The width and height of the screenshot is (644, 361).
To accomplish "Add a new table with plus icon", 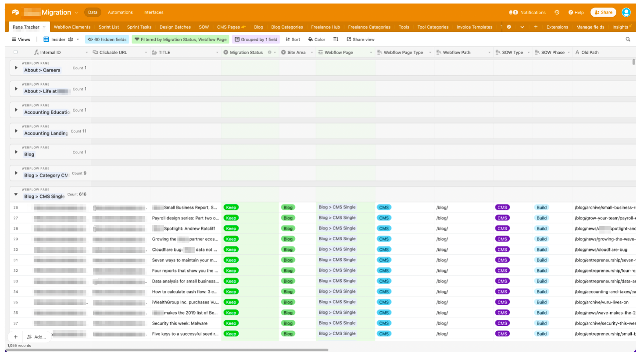I will tap(536, 27).
